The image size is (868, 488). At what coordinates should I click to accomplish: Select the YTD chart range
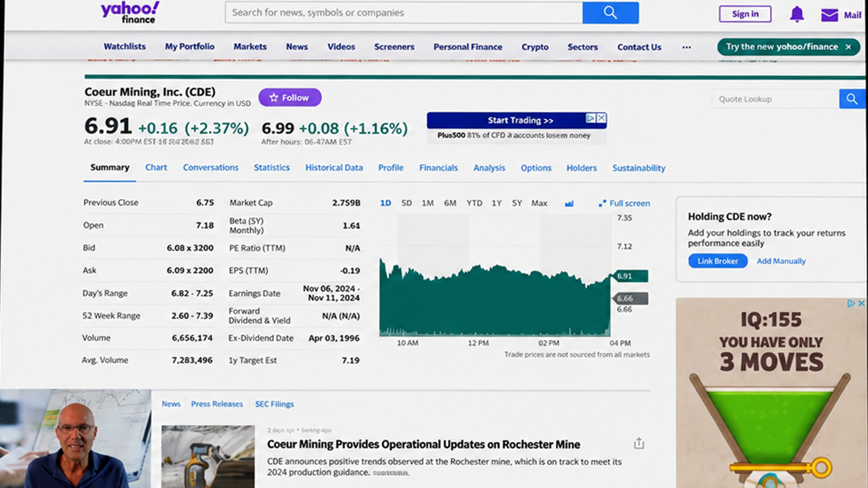point(474,203)
